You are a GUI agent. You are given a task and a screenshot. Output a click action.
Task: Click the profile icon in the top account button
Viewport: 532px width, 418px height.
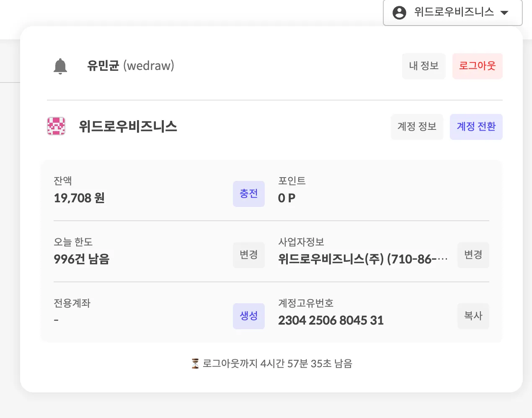399,13
